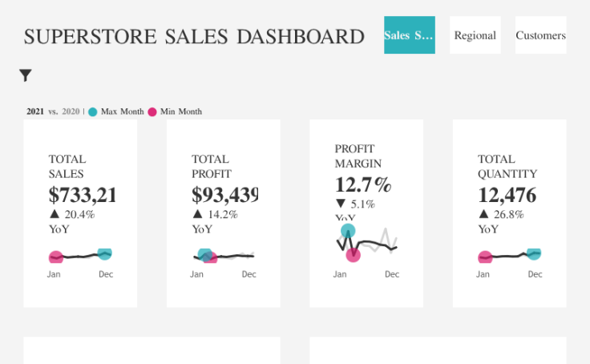The width and height of the screenshot is (590, 364).
Task: Switch to the Sales Summary tab
Action: point(409,35)
